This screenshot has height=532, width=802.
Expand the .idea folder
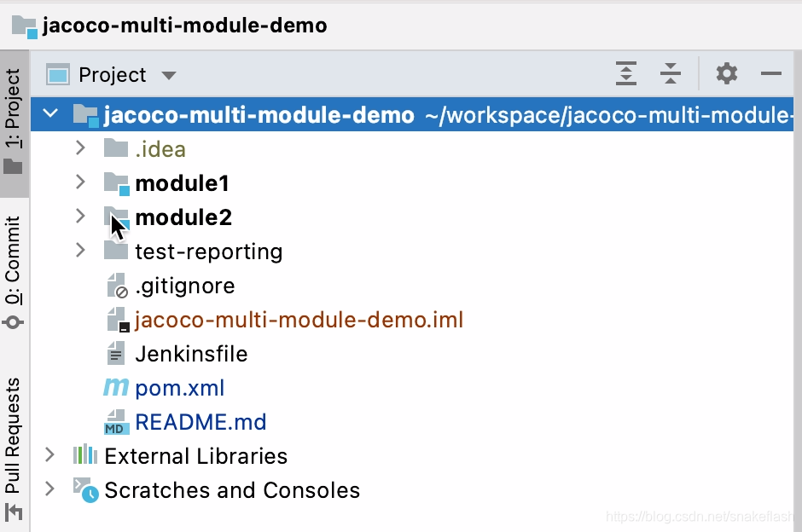click(80, 148)
